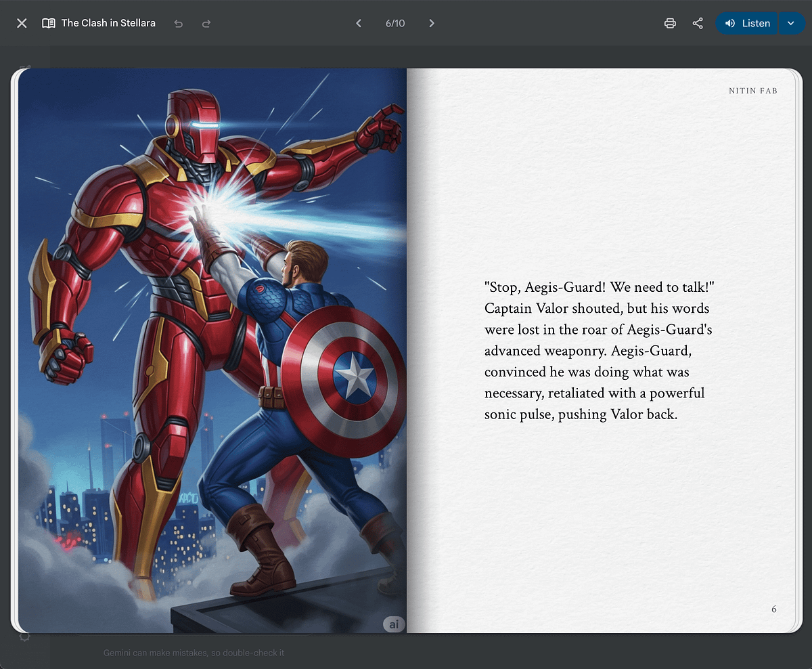Click the NITIN FAB author header
This screenshot has width=812, height=669.
pyautogui.click(x=752, y=91)
